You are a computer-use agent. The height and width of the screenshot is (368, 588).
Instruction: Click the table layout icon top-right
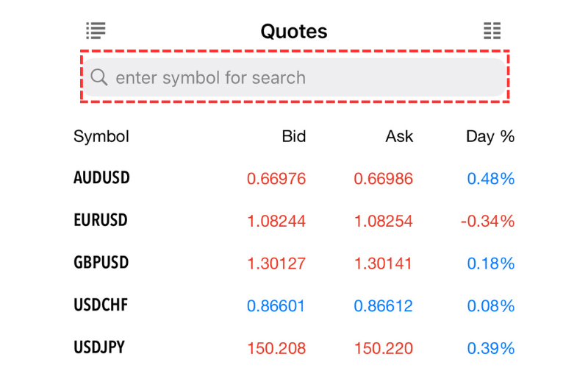coord(492,31)
